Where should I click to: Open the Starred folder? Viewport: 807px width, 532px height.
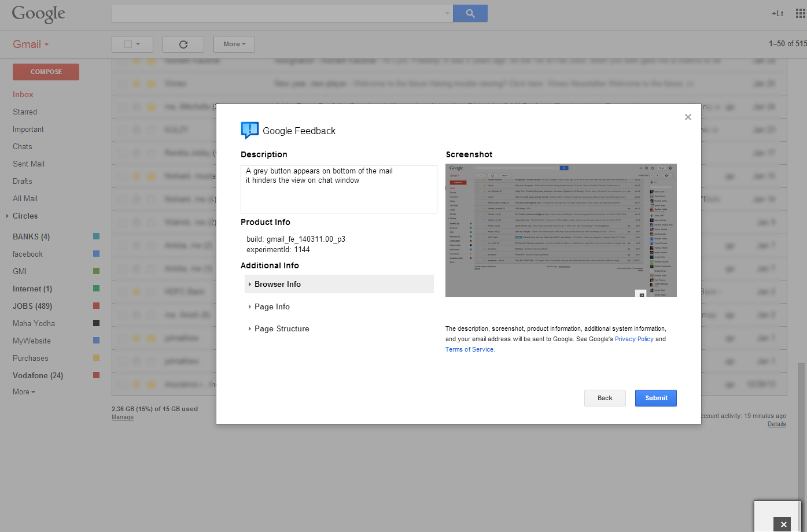(x=25, y=112)
